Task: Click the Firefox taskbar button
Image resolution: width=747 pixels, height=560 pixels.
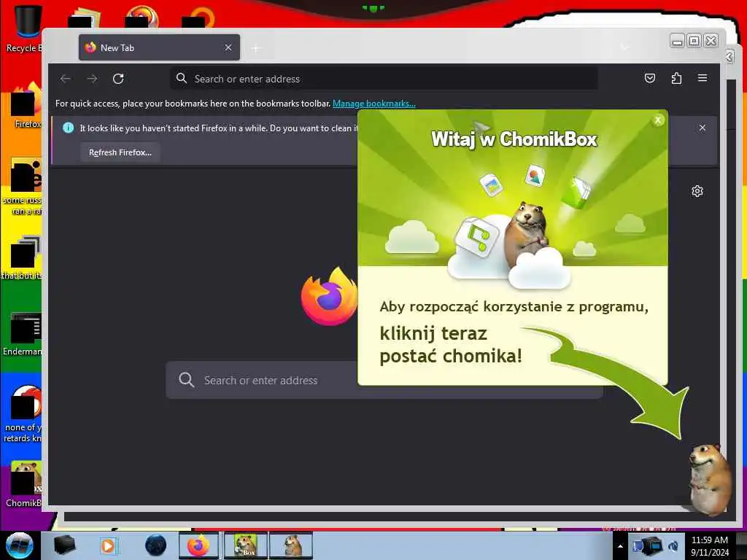Action: (x=198, y=545)
